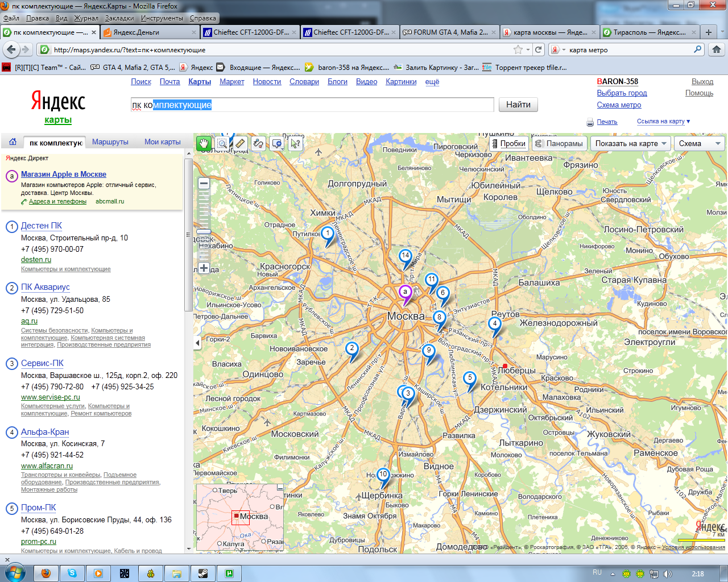
Task: Show hidden system tray icons
Action: (613, 574)
